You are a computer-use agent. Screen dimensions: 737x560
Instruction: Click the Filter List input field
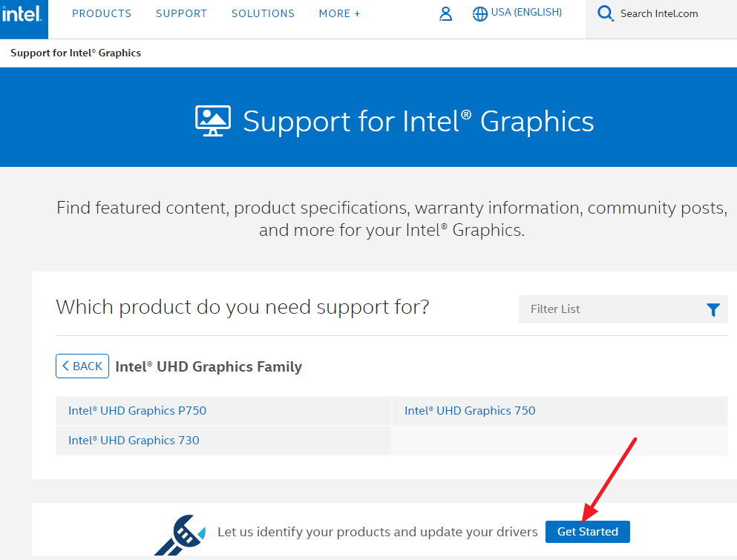click(623, 309)
